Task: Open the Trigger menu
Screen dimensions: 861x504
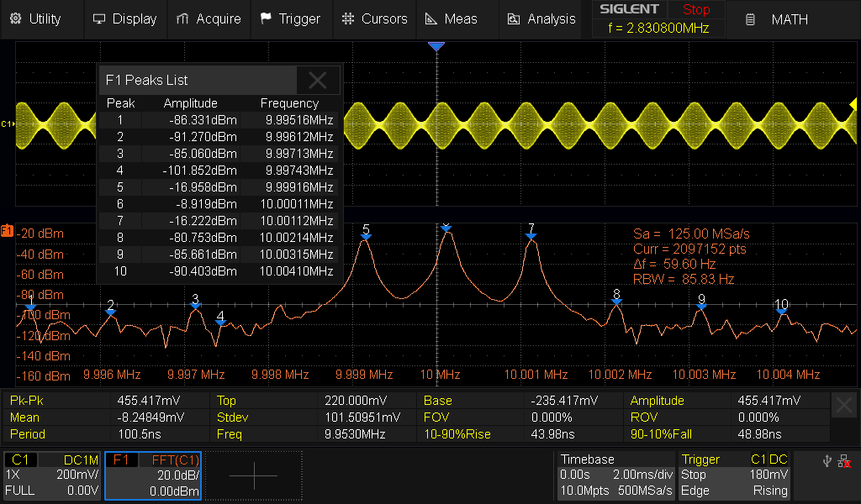Action: tap(290, 18)
